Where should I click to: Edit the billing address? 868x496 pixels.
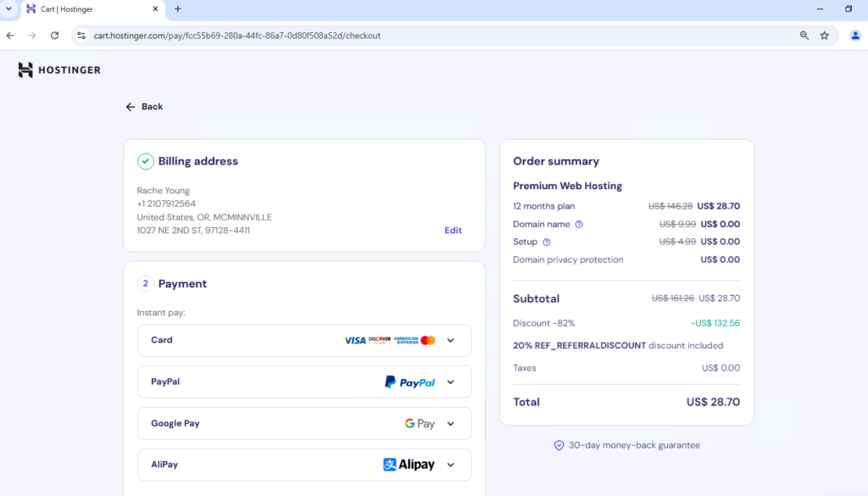(453, 231)
